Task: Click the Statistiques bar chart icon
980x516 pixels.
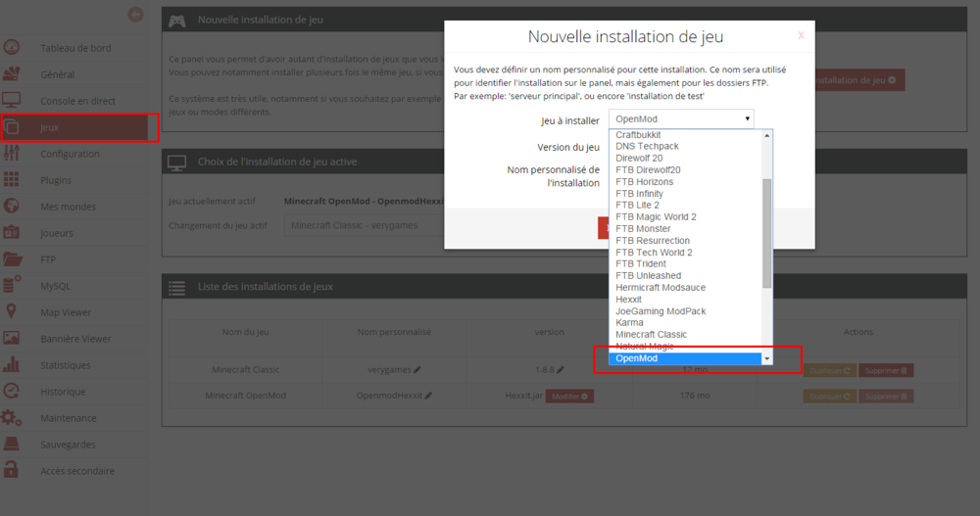Action: click(11, 364)
